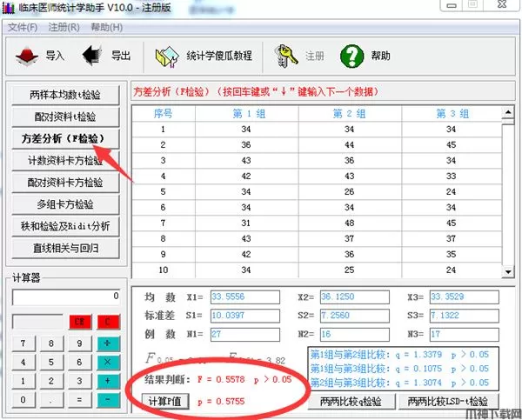
Task: Click the app icon in the title bar
Action: [8, 8]
